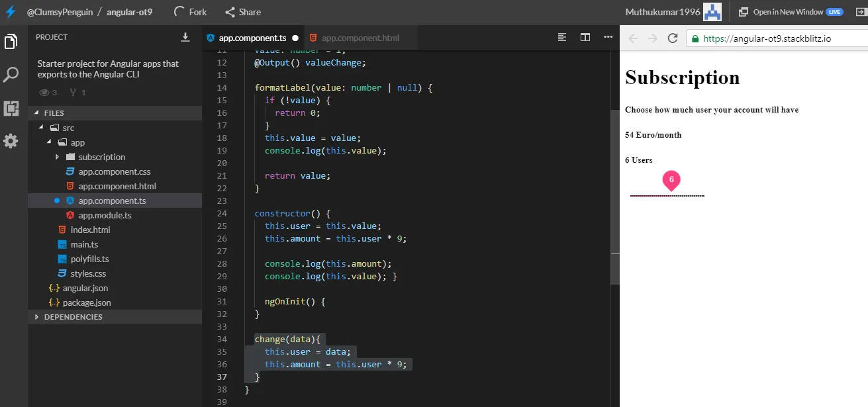Image resolution: width=868 pixels, height=407 pixels.
Task: Collapse the FILES section
Action: (x=115, y=113)
